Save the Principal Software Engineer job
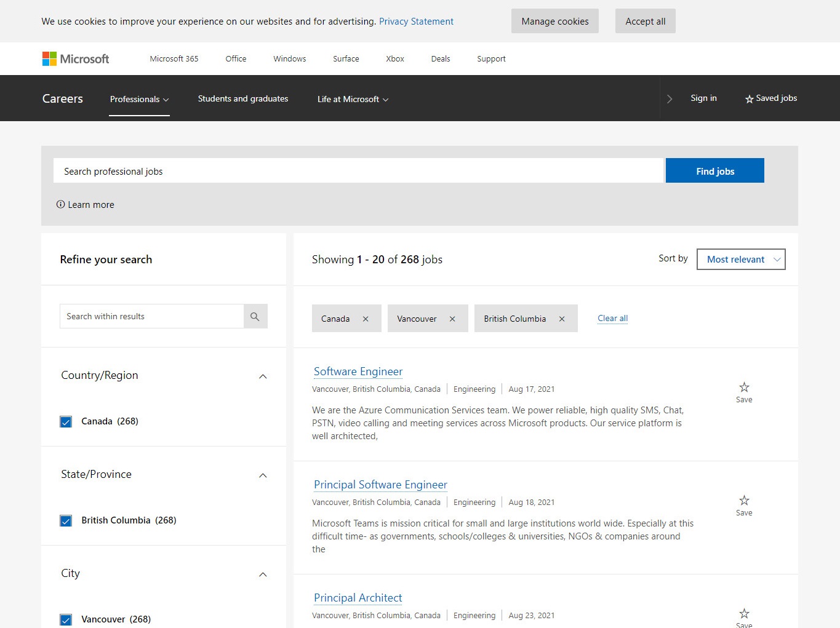This screenshot has height=628, width=840. click(x=744, y=501)
